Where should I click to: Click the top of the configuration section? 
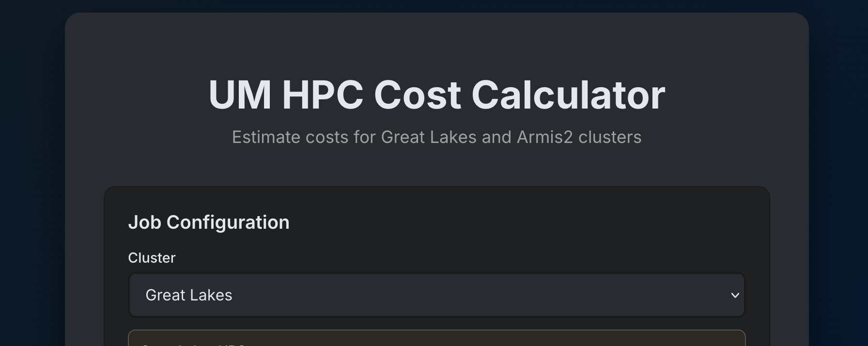(436, 204)
